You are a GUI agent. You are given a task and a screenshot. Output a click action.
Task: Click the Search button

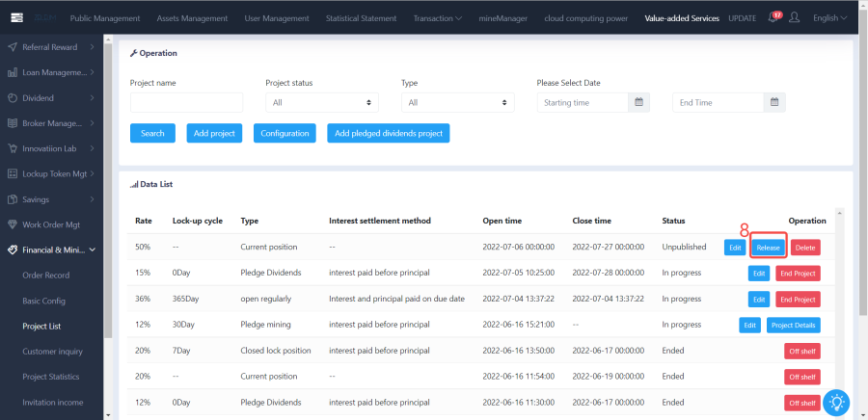click(152, 133)
